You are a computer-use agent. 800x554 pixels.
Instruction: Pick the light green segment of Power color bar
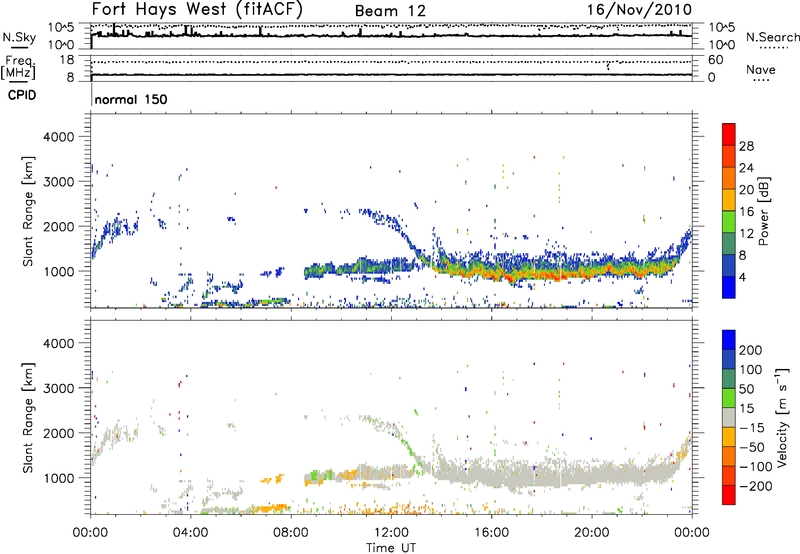[x=729, y=222]
